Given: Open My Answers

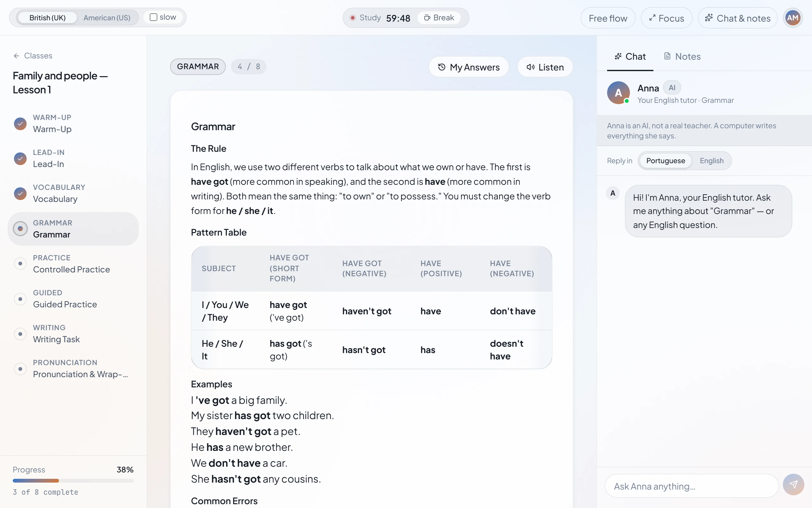Looking at the screenshot, I should pos(468,67).
